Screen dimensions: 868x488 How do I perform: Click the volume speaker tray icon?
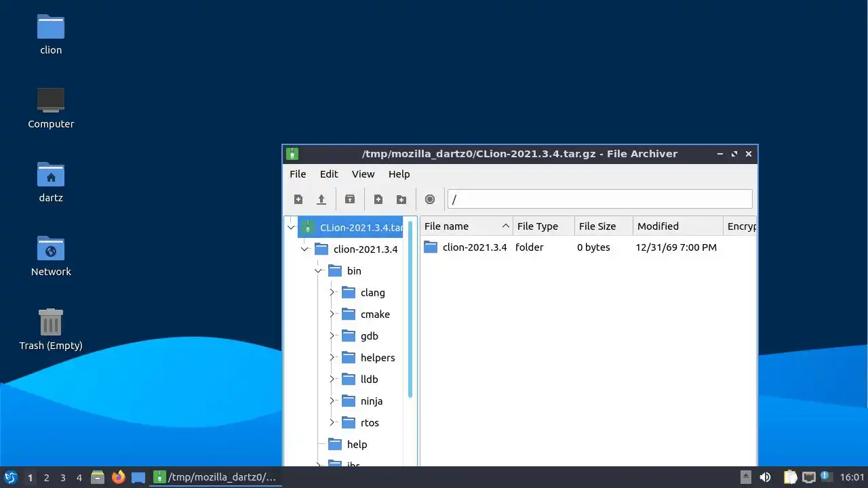tap(765, 477)
